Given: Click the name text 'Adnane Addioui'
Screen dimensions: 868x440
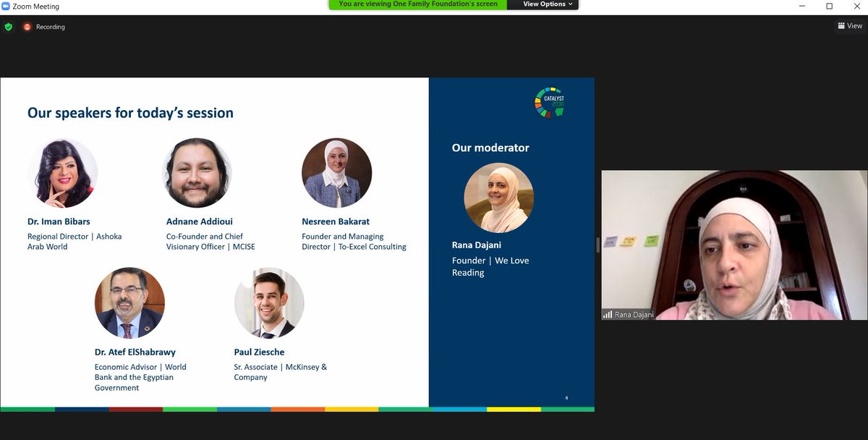Looking at the screenshot, I should coord(200,221).
